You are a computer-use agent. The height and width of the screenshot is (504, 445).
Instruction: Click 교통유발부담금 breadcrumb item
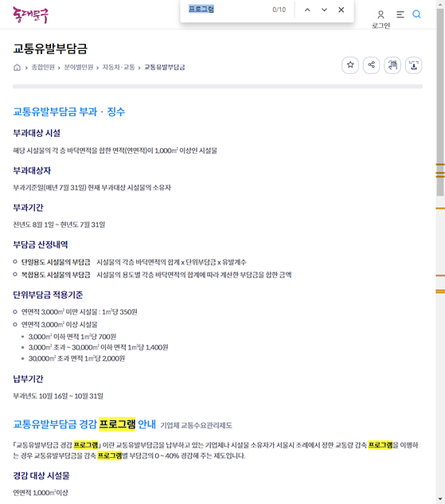(x=165, y=67)
